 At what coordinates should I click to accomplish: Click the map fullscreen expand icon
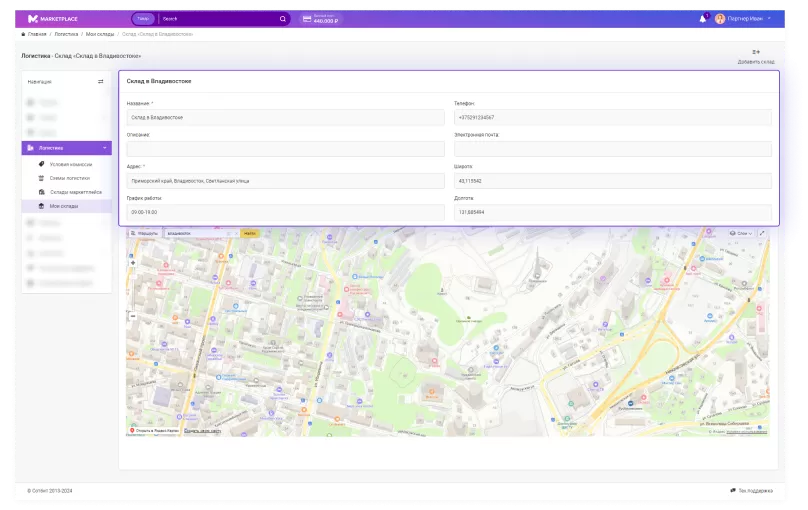[x=762, y=233]
